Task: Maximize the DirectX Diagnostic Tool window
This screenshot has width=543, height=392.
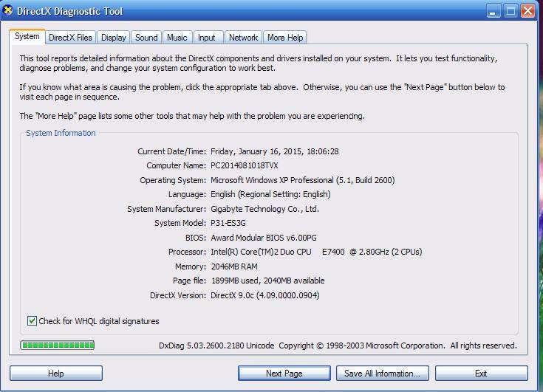Action: 510,11
